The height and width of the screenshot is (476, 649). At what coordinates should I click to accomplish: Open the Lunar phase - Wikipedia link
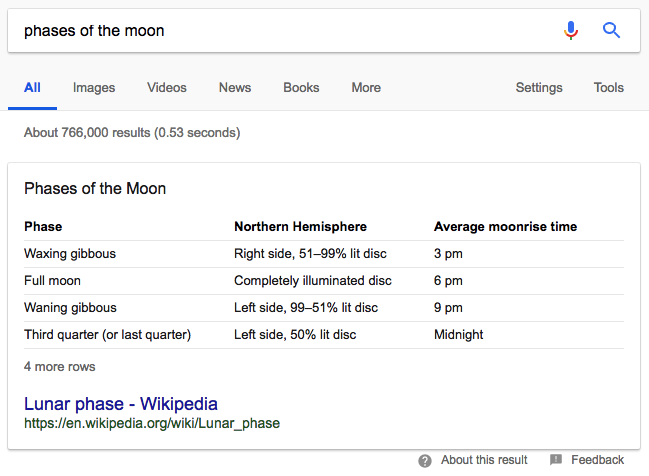pos(121,404)
